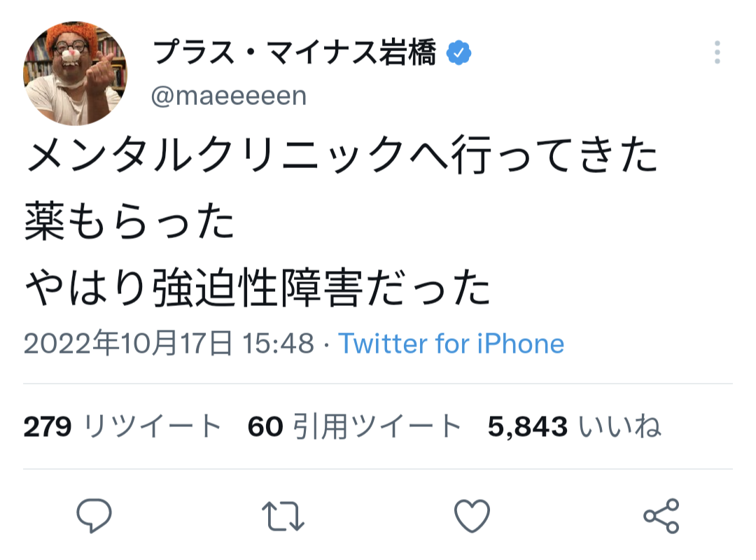View the 5,843 いいね list
The height and width of the screenshot is (560, 756).
click(x=574, y=426)
